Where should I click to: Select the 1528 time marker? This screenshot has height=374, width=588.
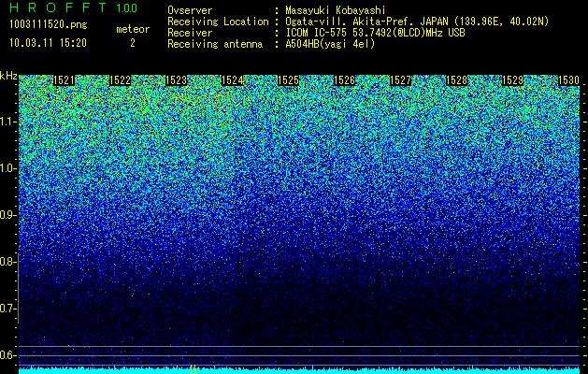(x=457, y=80)
